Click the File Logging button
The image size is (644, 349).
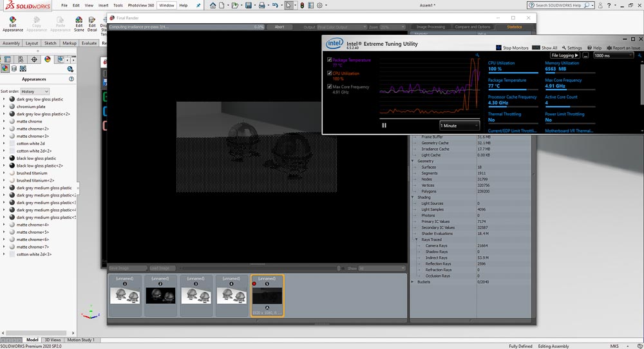[565, 55]
